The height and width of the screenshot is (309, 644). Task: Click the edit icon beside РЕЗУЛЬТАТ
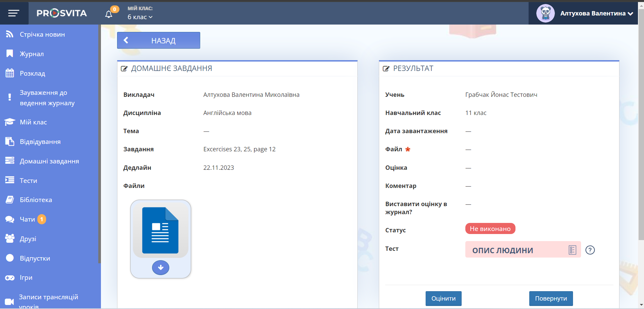(x=386, y=69)
